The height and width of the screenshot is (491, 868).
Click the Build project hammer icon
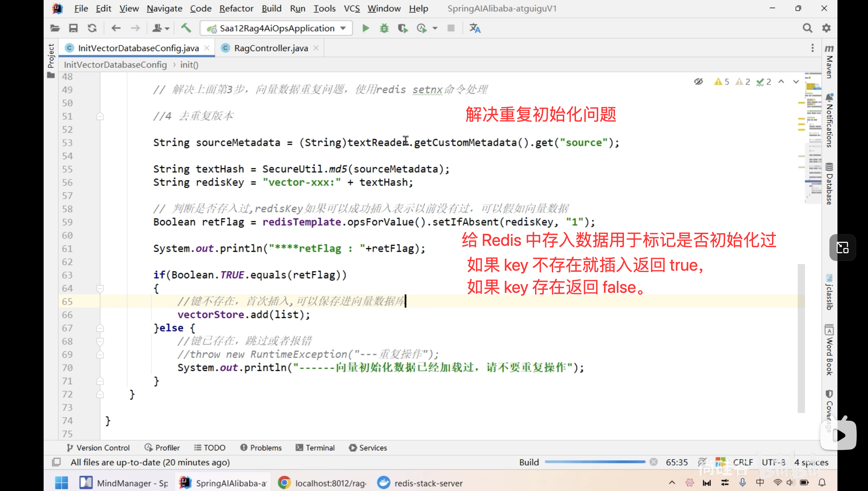click(186, 28)
